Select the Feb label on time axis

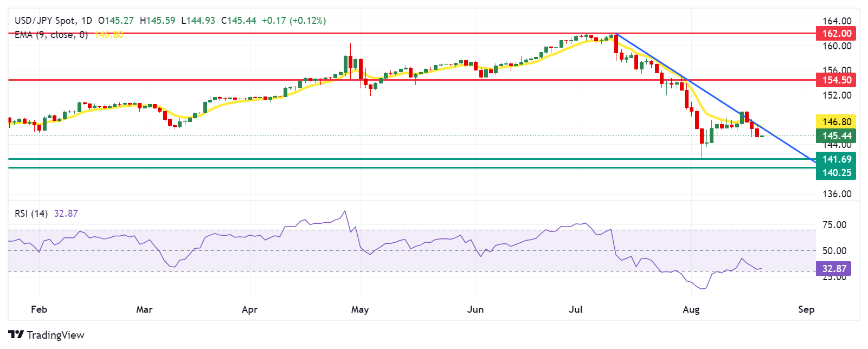click(x=39, y=309)
